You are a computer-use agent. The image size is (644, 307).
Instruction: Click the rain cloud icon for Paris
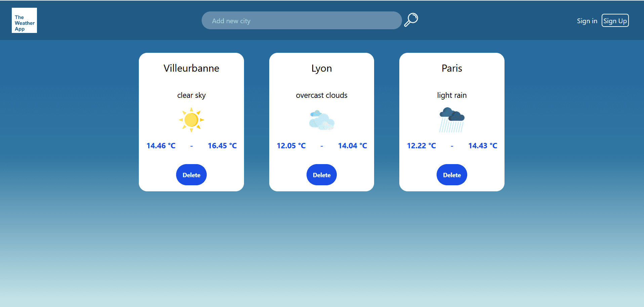click(x=452, y=120)
